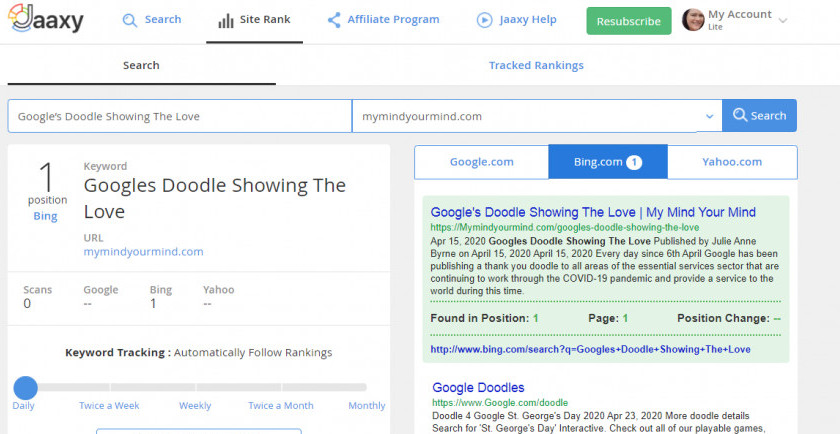Set tracking frequency to Weekly

[x=195, y=406]
